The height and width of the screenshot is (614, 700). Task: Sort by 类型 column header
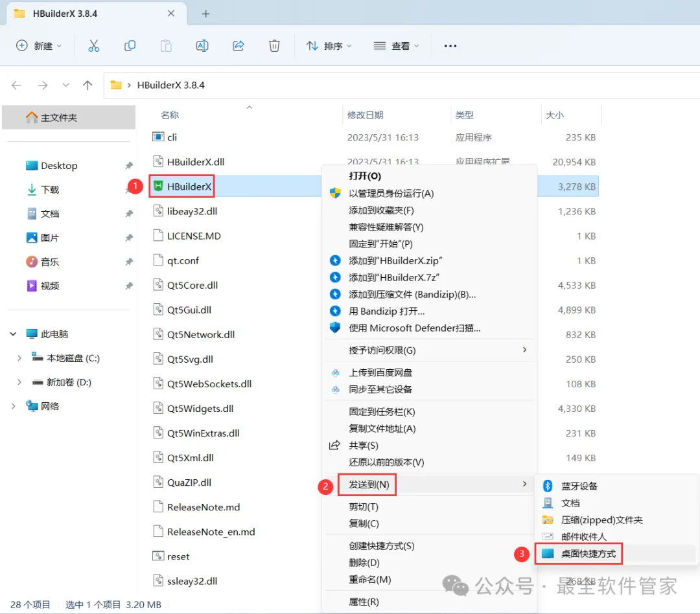tap(464, 115)
